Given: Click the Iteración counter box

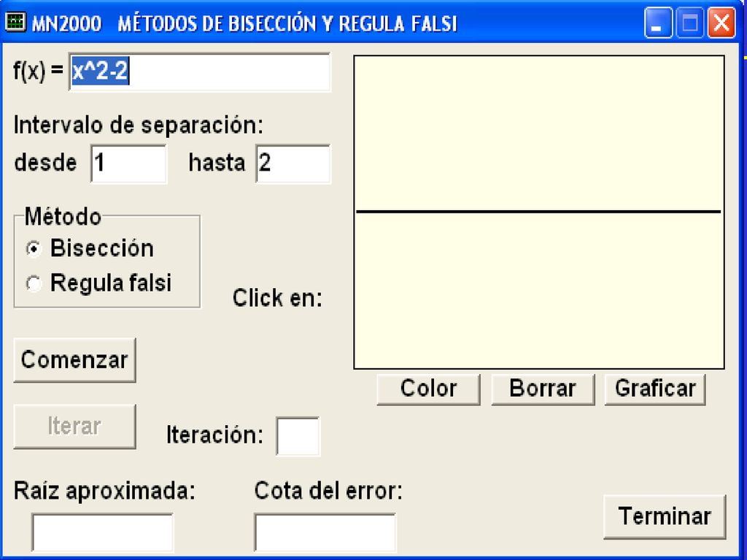Looking at the screenshot, I should (298, 436).
